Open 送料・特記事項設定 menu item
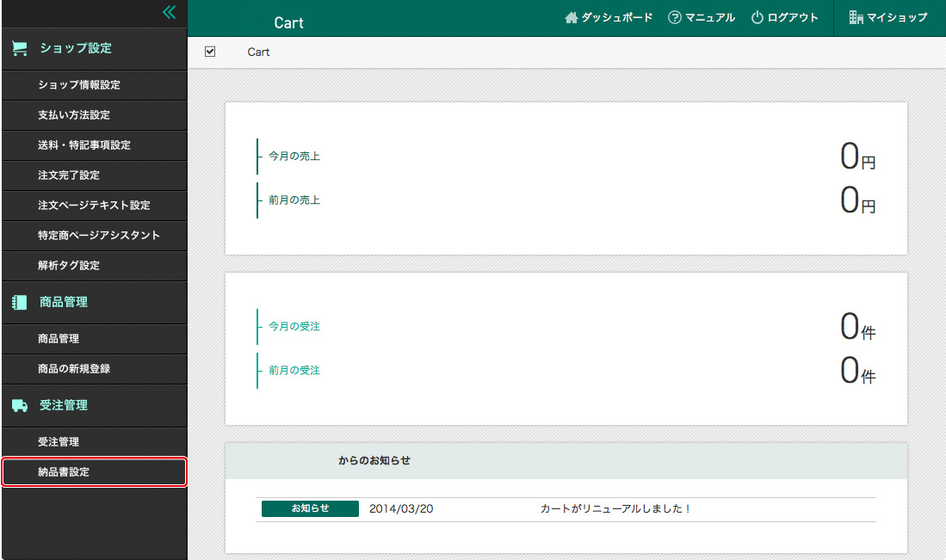 95,145
